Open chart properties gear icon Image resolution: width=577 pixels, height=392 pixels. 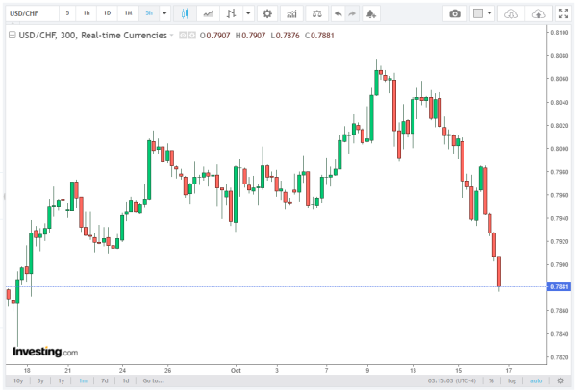coord(266,13)
